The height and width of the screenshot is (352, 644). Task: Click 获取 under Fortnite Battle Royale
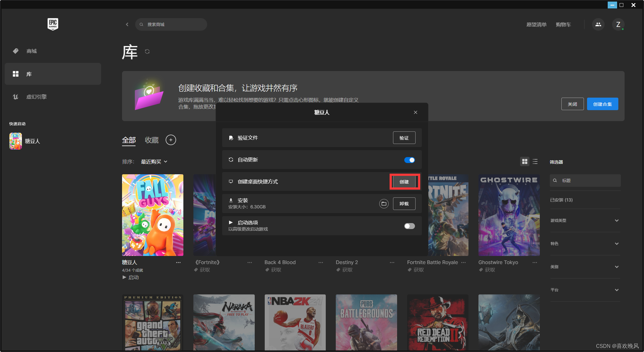tap(416, 270)
